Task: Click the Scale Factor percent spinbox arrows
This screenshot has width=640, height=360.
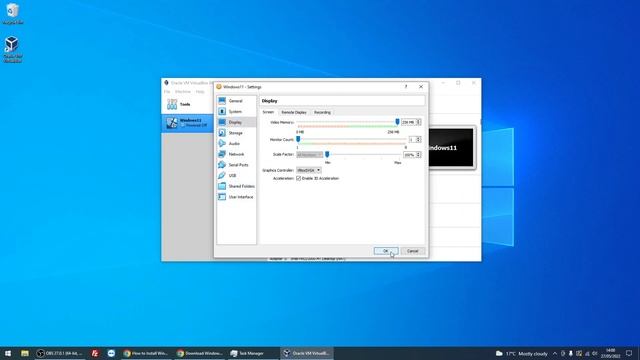Action: [x=418, y=155]
